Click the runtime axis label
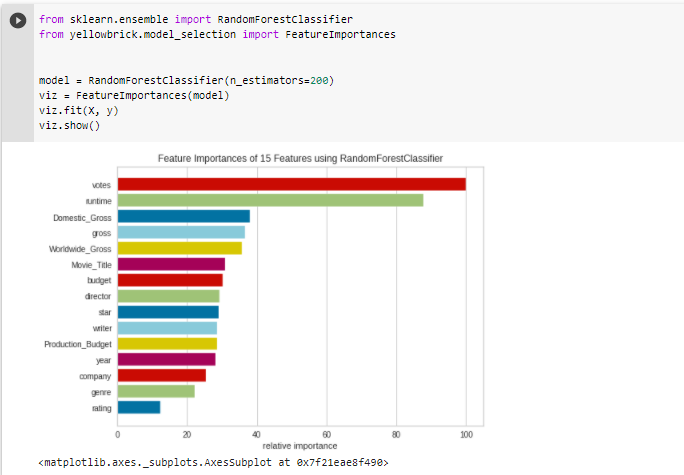The width and height of the screenshot is (684, 475). point(99,201)
